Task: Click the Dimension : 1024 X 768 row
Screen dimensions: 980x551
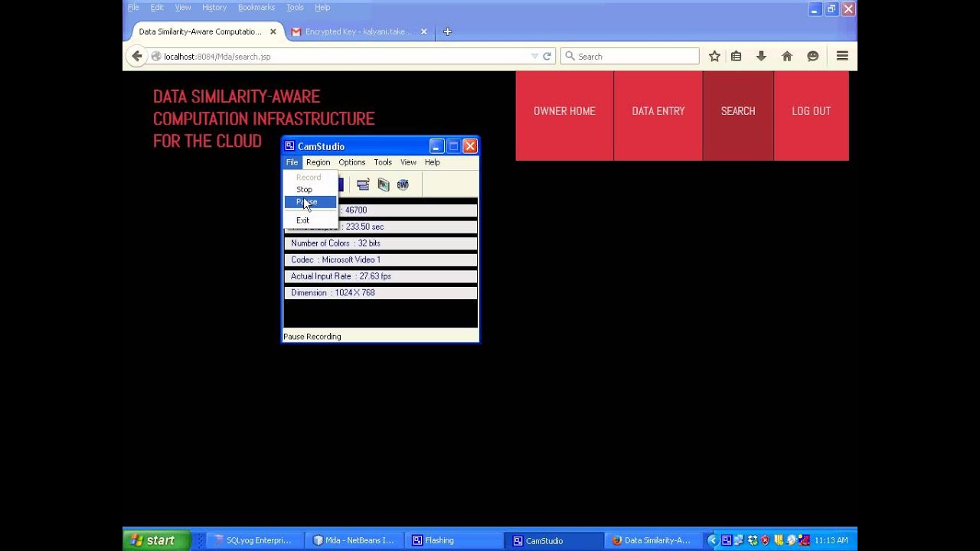Action: pos(381,292)
